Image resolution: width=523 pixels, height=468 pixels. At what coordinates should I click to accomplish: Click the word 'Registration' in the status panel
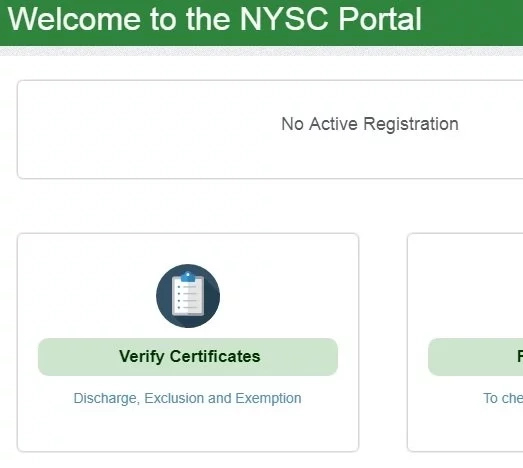pyautogui.click(x=411, y=124)
